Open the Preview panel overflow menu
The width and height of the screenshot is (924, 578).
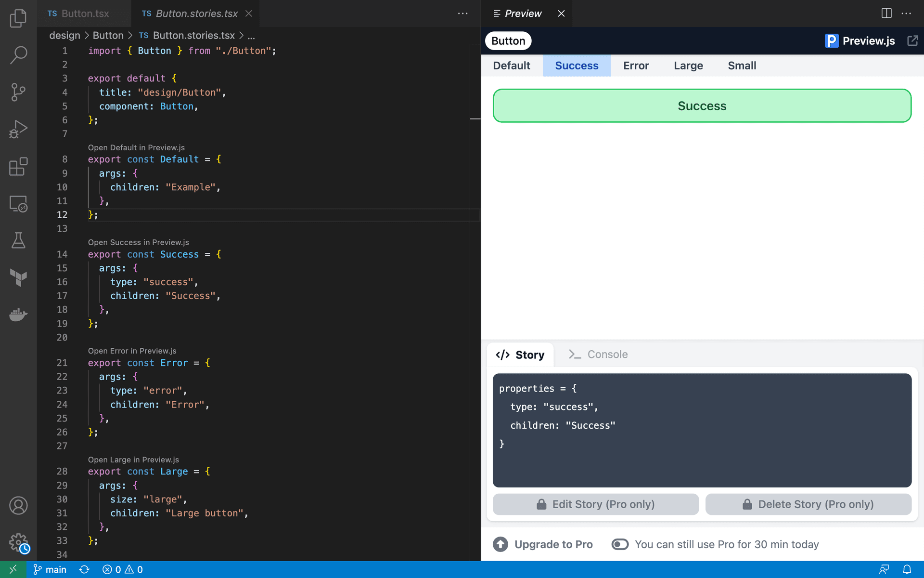coord(907,13)
